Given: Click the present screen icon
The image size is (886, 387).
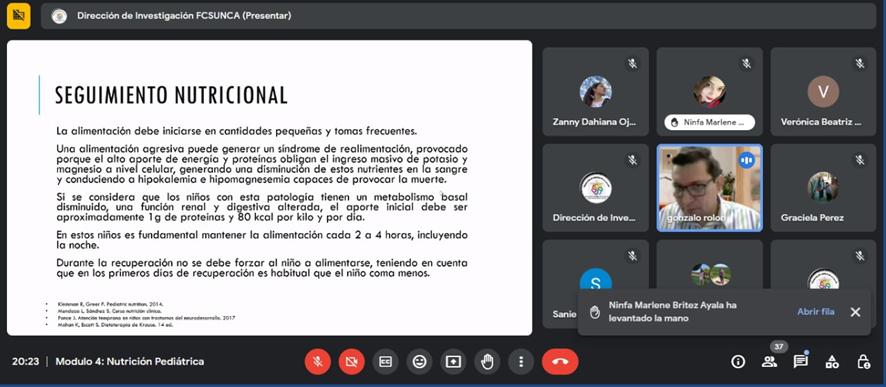Looking at the screenshot, I should pos(453,362).
